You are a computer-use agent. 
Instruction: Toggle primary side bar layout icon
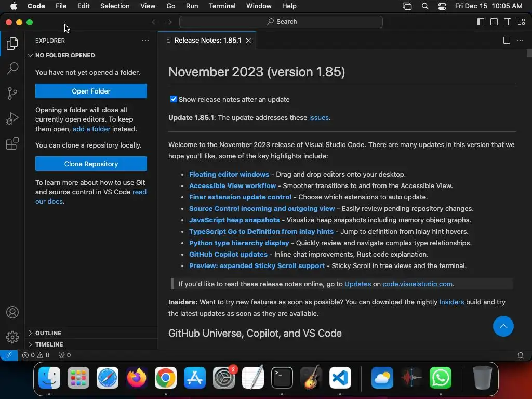pos(481,22)
